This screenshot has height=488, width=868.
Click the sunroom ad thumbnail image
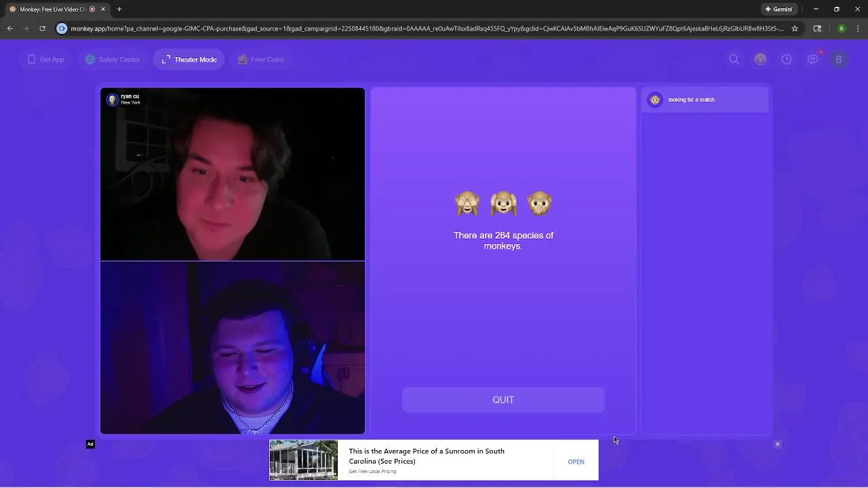[303, 460]
